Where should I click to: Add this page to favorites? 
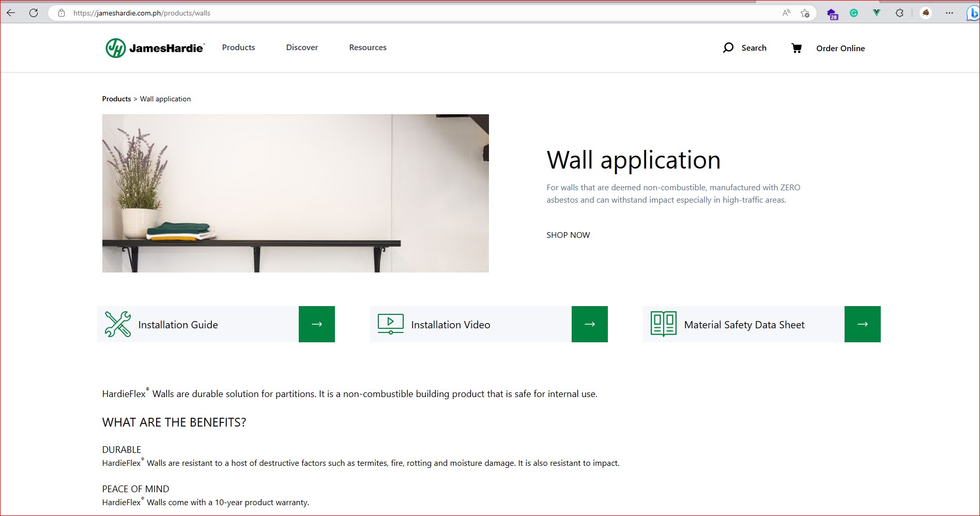[x=805, y=13]
